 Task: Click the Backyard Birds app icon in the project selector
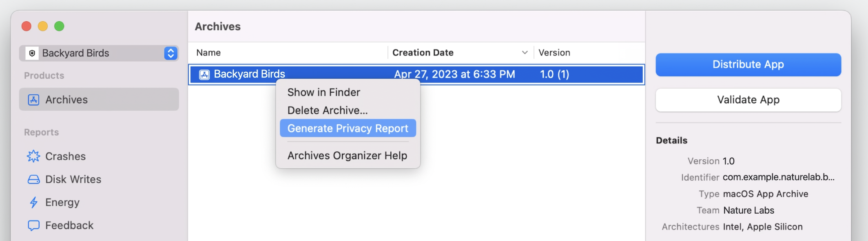click(x=32, y=53)
